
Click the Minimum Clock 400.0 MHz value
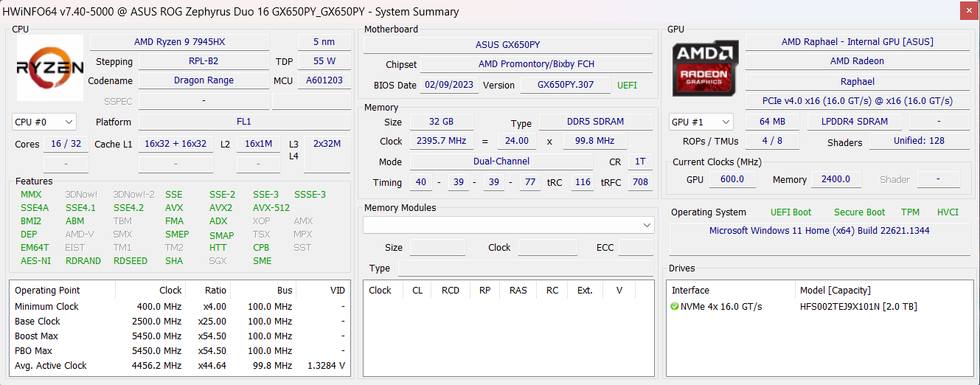pos(159,307)
